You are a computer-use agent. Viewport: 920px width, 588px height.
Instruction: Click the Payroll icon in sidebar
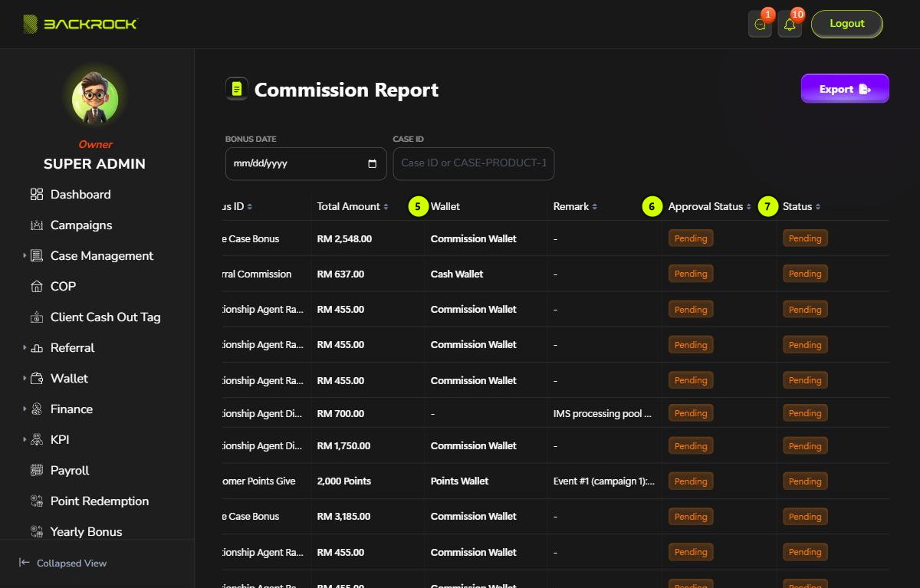(36, 471)
